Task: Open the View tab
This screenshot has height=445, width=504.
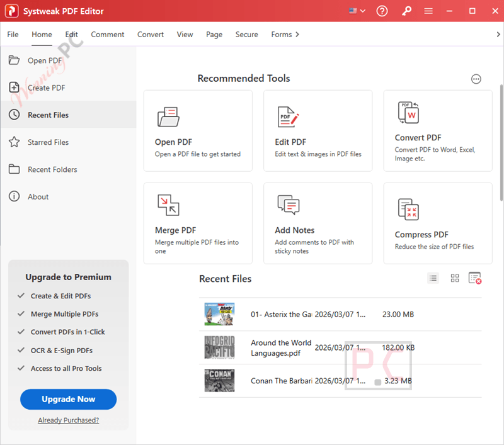Action: coord(185,35)
